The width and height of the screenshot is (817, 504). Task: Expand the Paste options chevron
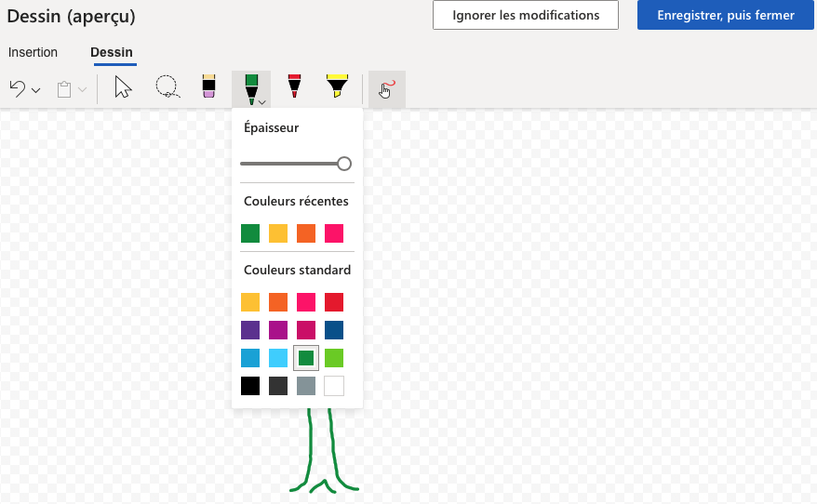click(82, 90)
